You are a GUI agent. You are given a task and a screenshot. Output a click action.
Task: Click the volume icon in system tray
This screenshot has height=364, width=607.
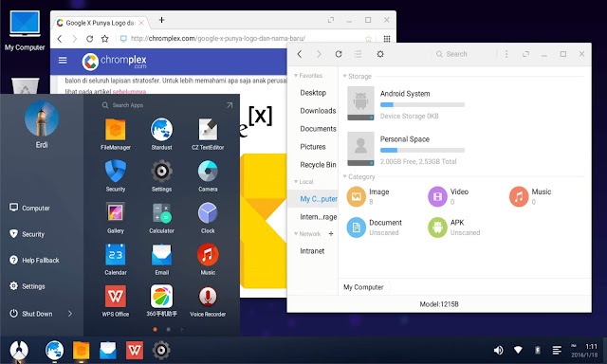pyautogui.click(x=498, y=351)
